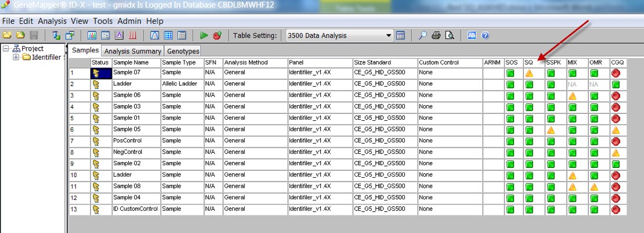The width and height of the screenshot is (644, 233).
Task: Expand the Identifiler folder in the tree
Action: [x=16, y=57]
